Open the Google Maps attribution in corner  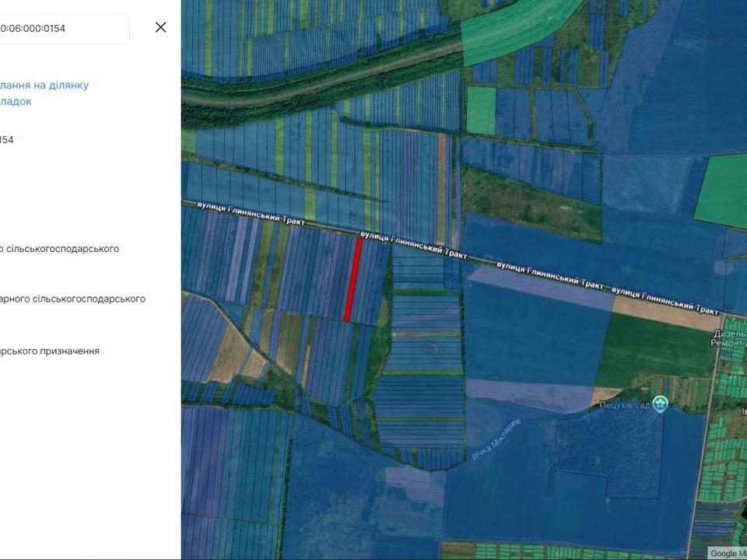(x=727, y=553)
